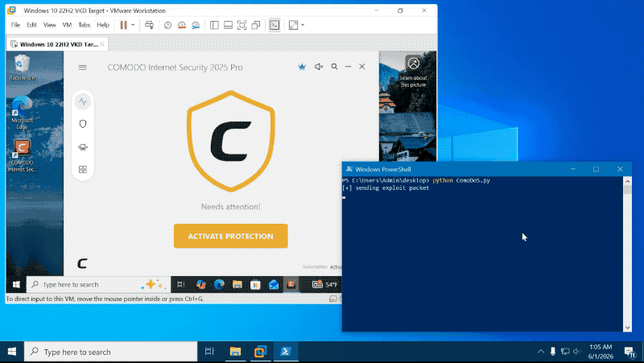Toggle the thumbnail bar toolbar icon
644x363 pixels.
click(x=228, y=25)
